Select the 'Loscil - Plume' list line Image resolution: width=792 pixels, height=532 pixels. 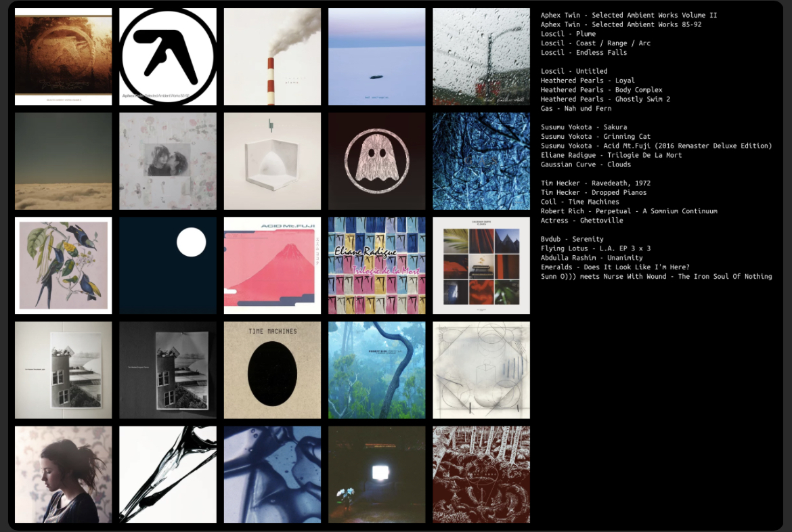(x=568, y=34)
